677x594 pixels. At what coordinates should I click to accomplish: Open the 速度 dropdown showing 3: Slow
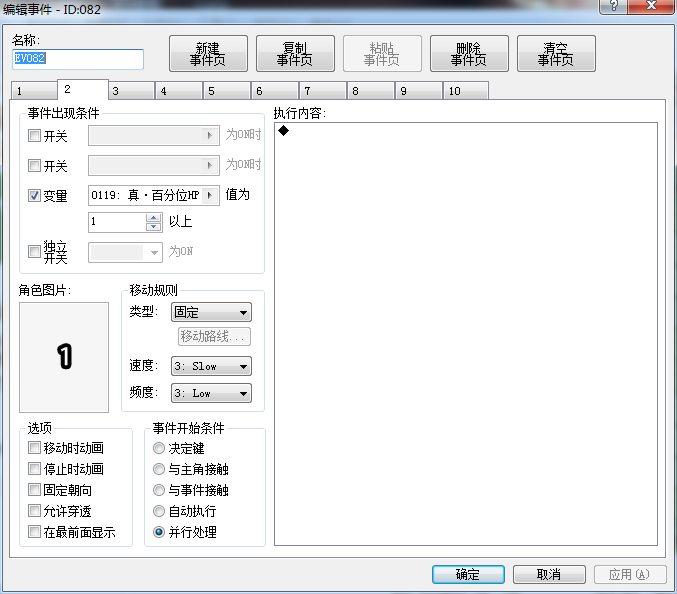(212, 366)
